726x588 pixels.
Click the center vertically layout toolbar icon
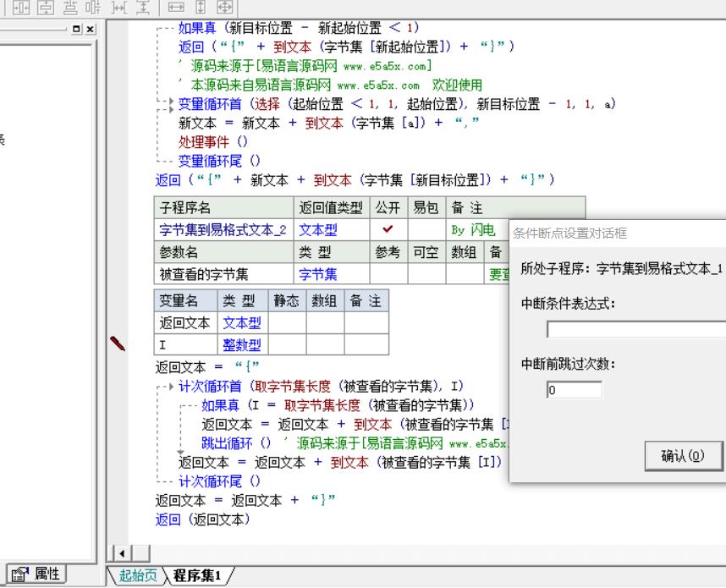click(46, 7)
